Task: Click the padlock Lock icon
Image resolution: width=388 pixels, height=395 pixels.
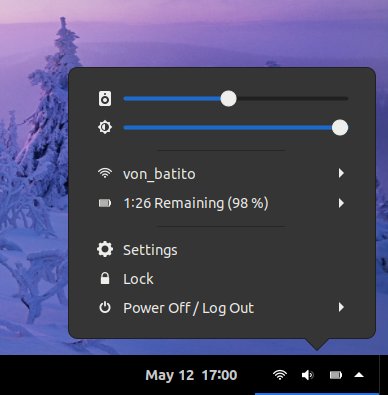Action: pyautogui.click(x=105, y=278)
